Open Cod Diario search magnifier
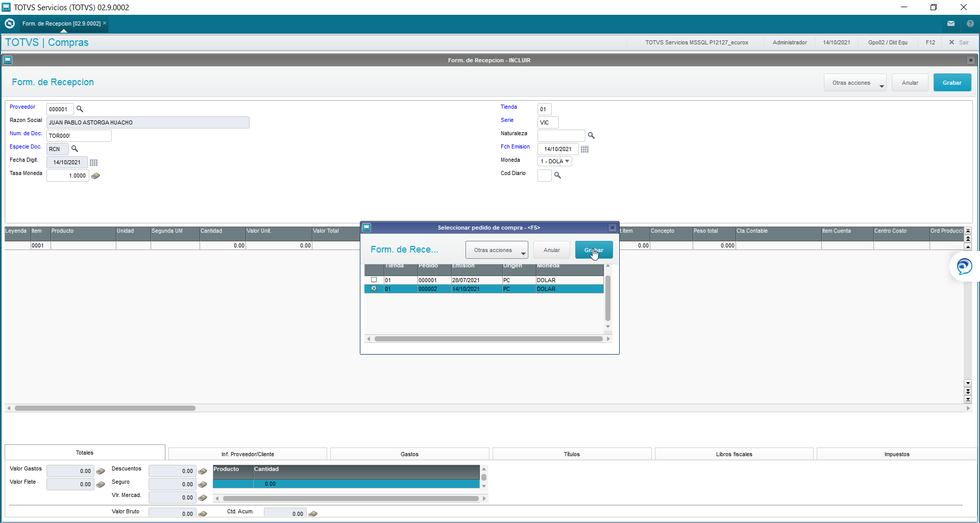 point(557,176)
